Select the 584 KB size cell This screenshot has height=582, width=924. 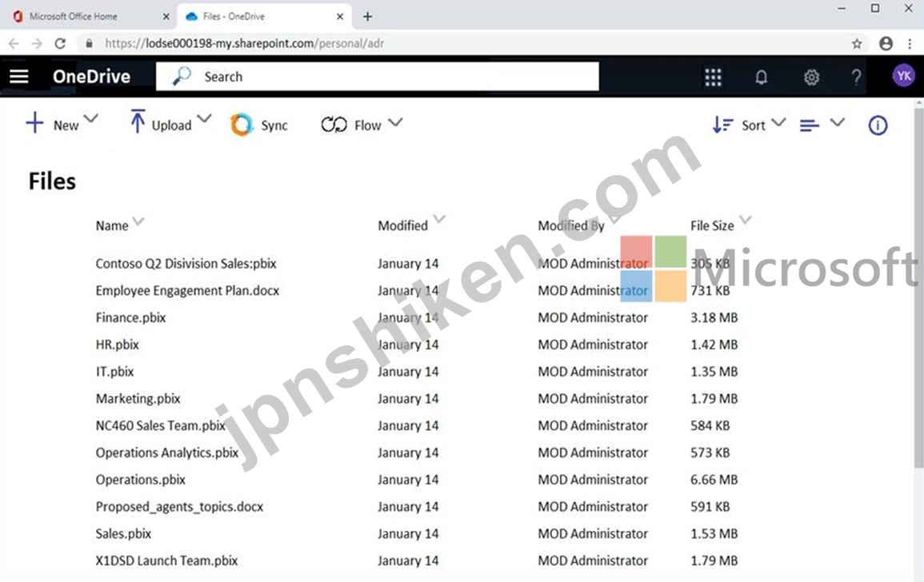710,425
